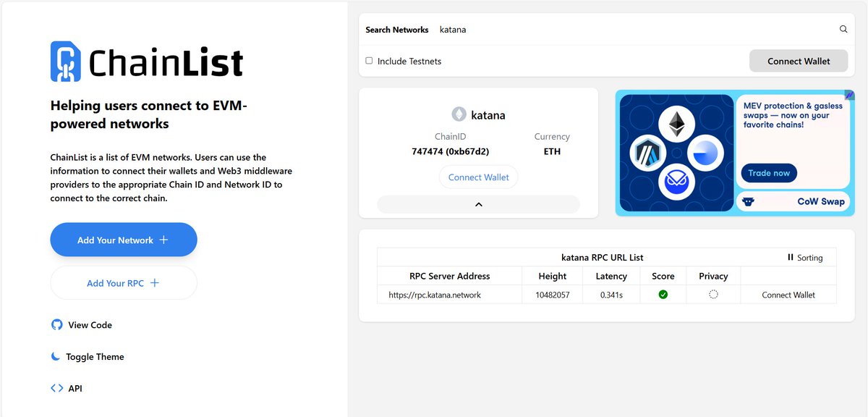This screenshot has height=417, width=868.
Task: Click the katana network logo
Action: (x=458, y=114)
